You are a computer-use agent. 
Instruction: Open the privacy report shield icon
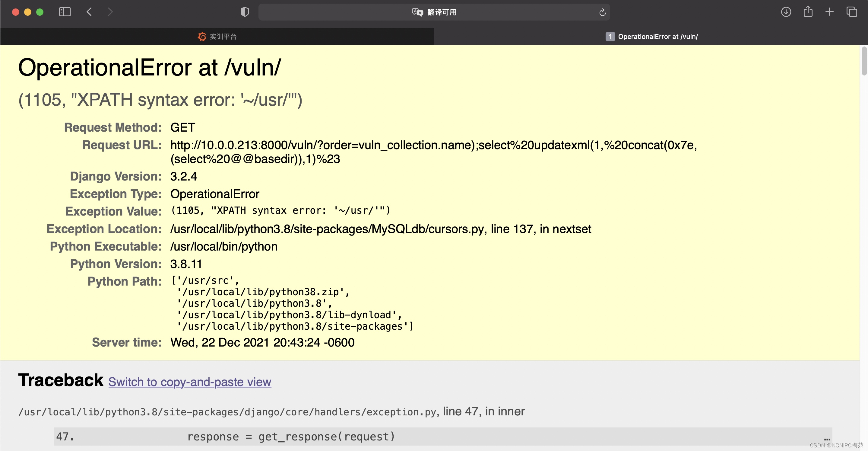pyautogui.click(x=245, y=12)
